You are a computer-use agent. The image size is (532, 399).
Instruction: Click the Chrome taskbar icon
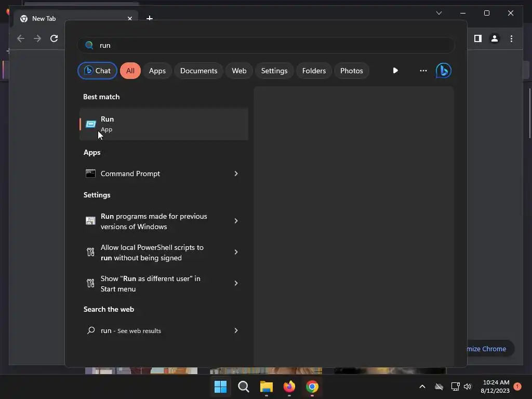pyautogui.click(x=312, y=387)
